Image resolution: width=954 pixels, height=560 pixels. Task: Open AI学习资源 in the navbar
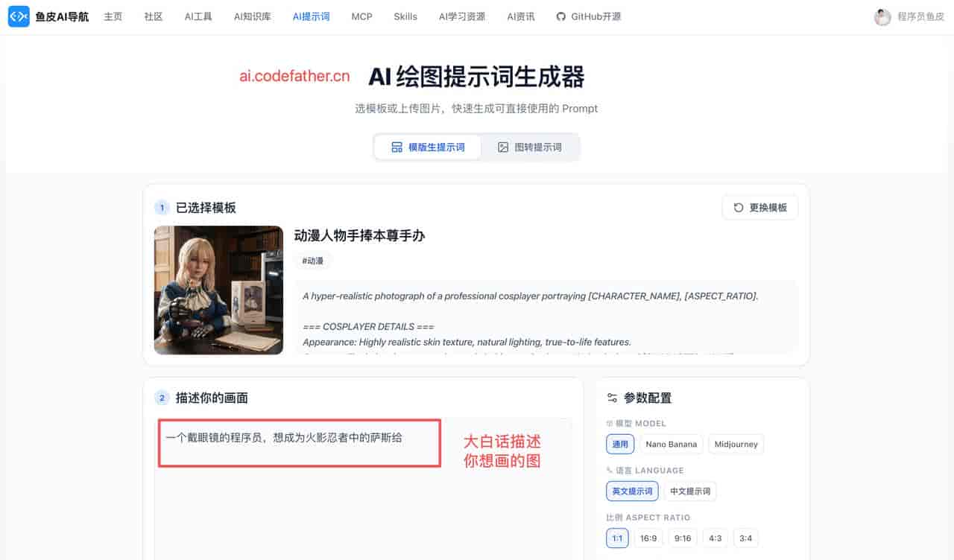click(462, 16)
